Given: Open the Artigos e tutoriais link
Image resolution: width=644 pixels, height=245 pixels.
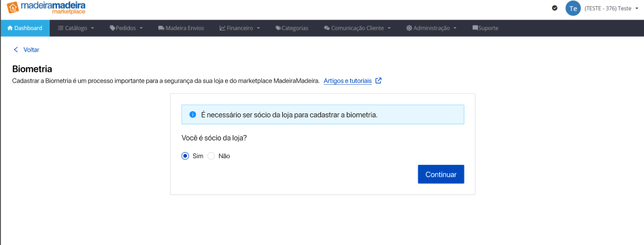Looking at the screenshot, I should pos(348,81).
